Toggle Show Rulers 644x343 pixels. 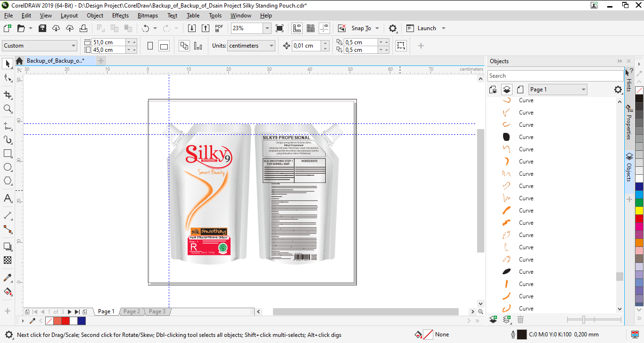click(x=297, y=28)
